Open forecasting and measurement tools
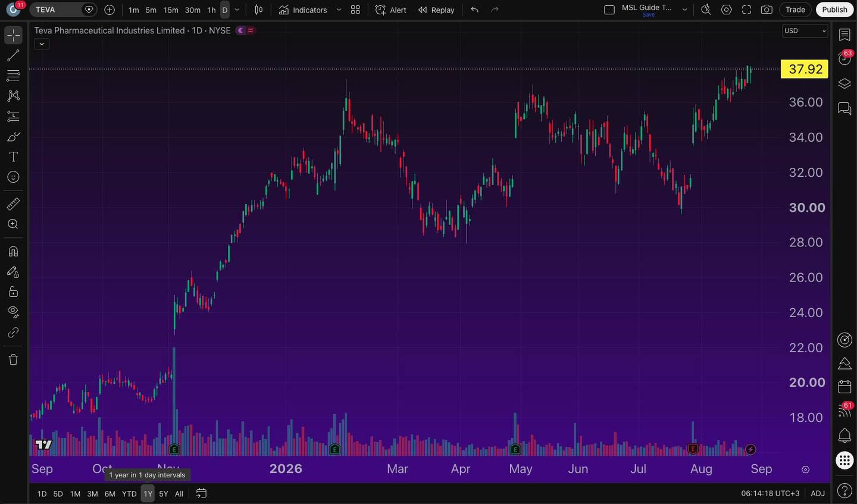Viewport: 857px width, 504px height. pyautogui.click(x=13, y=116)
